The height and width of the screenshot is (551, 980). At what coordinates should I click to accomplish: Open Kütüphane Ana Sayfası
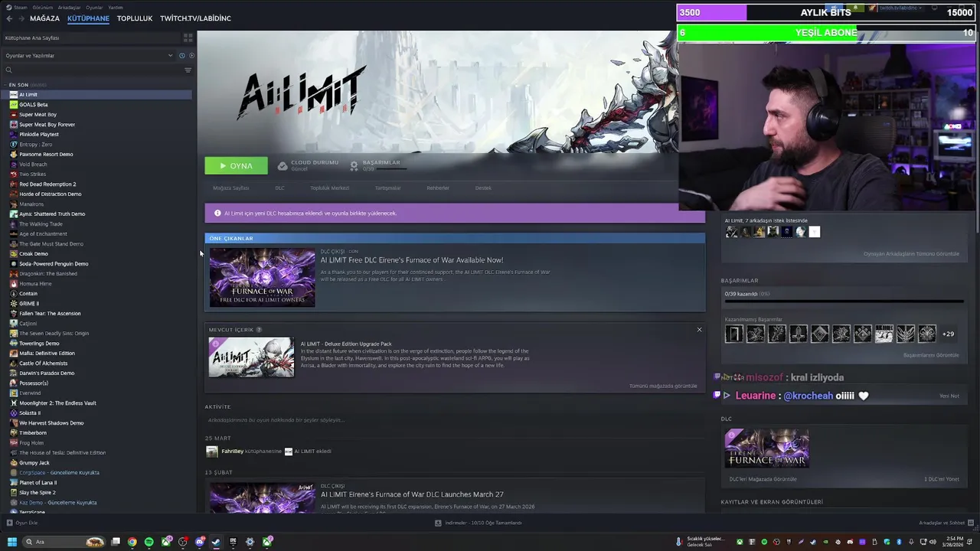click(x=32, y=37)
